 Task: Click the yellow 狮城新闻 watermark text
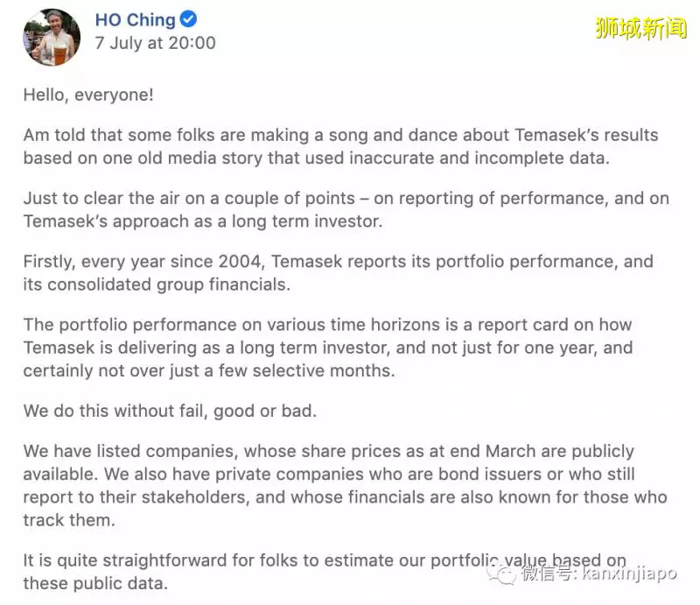click(640, 28)
